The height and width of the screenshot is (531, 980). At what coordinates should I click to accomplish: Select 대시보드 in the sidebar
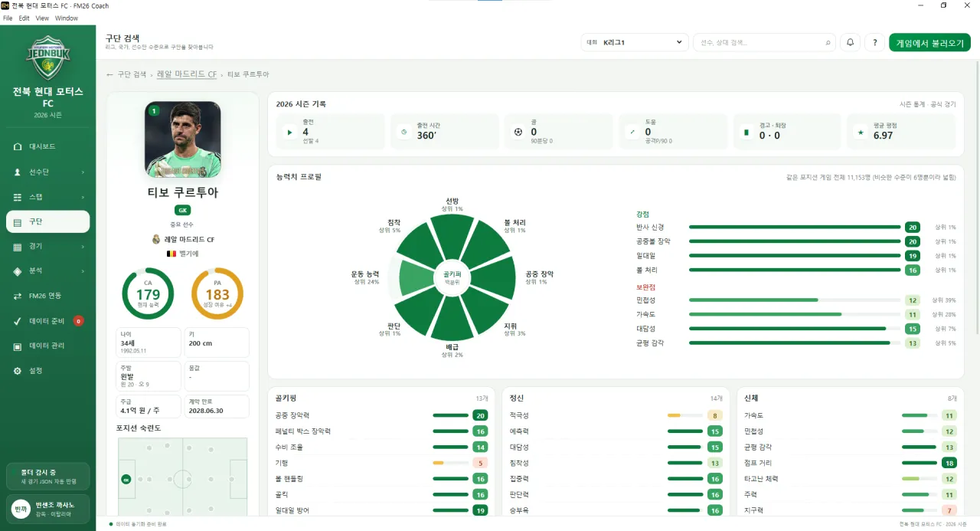[47, 146]
